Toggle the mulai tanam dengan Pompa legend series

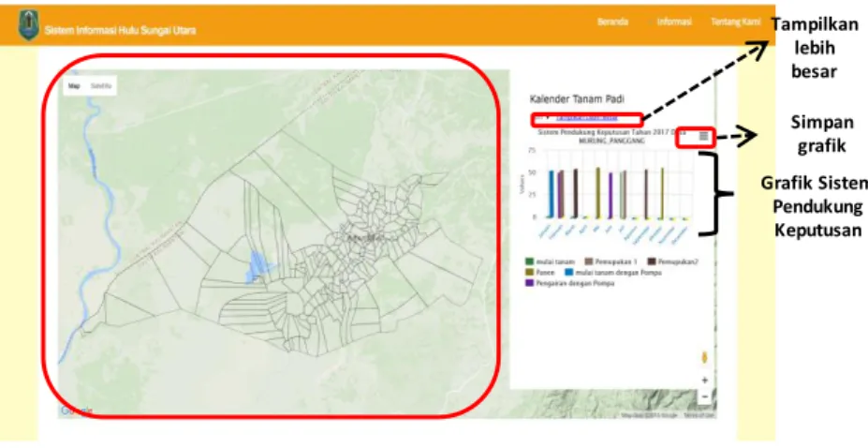coord(612,273)
